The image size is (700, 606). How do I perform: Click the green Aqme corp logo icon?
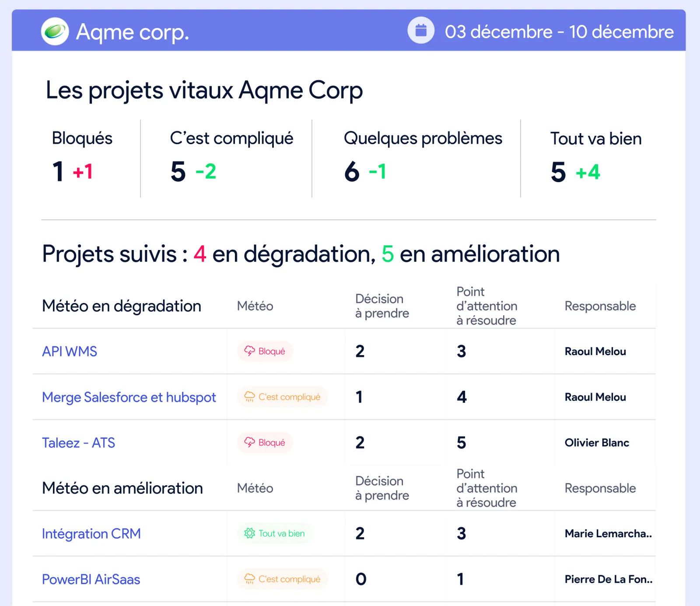(x=55, y=31)
